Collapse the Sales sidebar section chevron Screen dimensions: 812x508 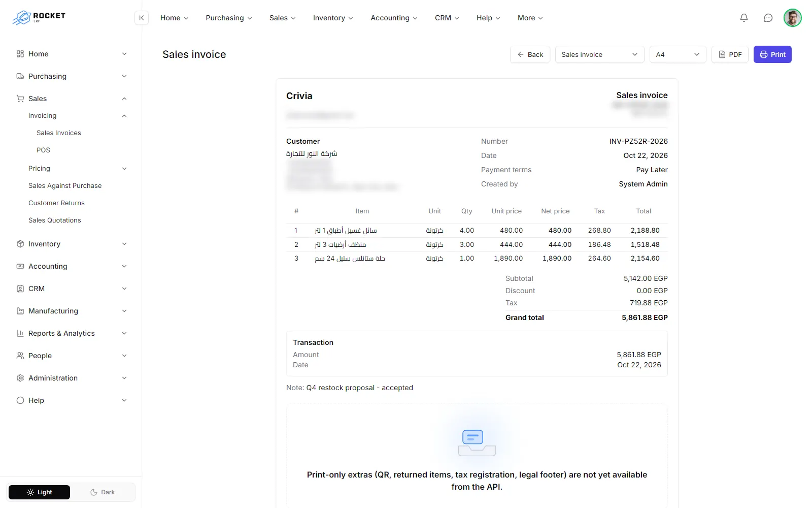point(124,99)
